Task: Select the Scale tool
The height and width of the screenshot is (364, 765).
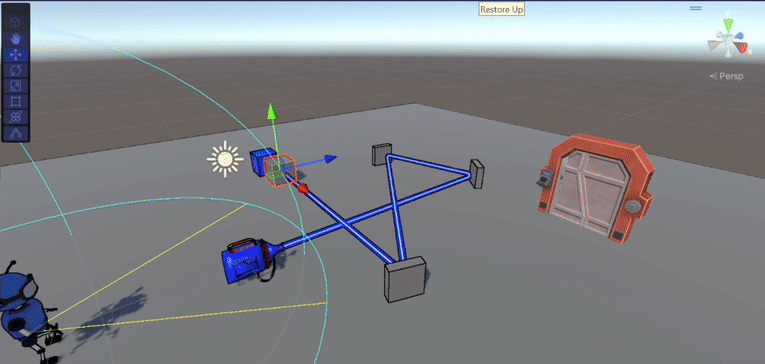Action: (x=16, y=85)
